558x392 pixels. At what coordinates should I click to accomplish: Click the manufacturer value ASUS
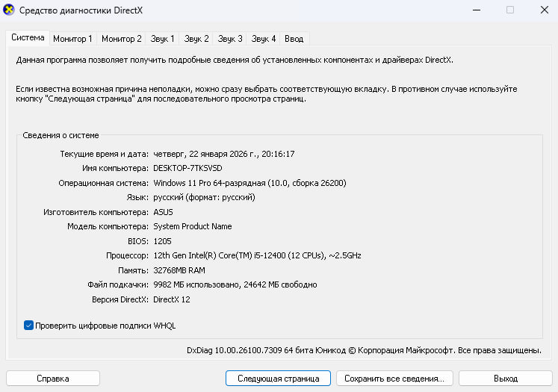point(163,212)
